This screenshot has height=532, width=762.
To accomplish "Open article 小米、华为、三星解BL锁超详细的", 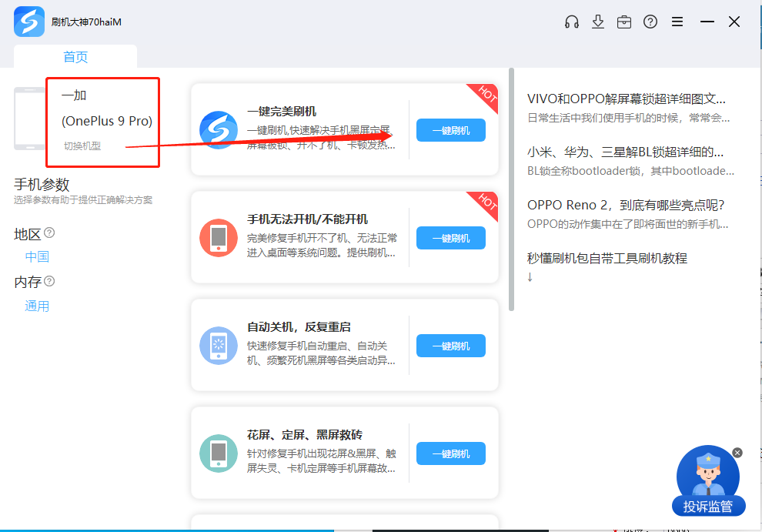I will pyautogui.click(x=626, y=152).
